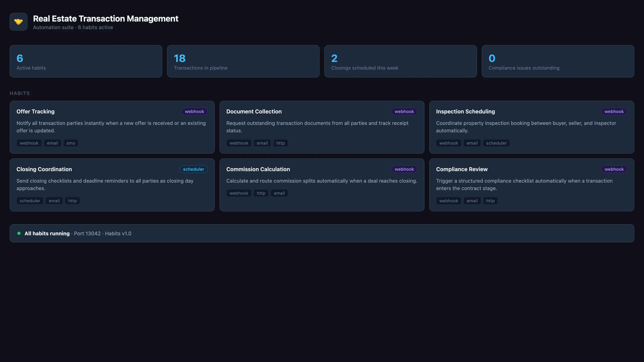Click the Compliance Review description text
The image size is (644, 362).
(524, 185)
